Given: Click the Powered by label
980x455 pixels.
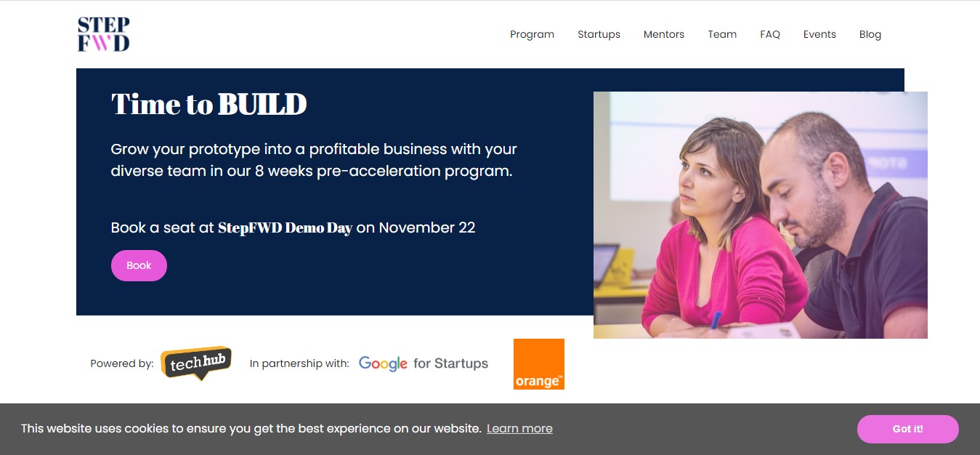Looking at the screenshot, I should 122,363.
